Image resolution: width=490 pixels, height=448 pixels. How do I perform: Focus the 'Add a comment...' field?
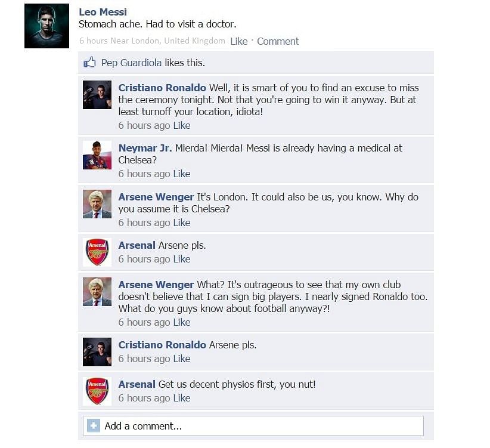tap(253, 426)
